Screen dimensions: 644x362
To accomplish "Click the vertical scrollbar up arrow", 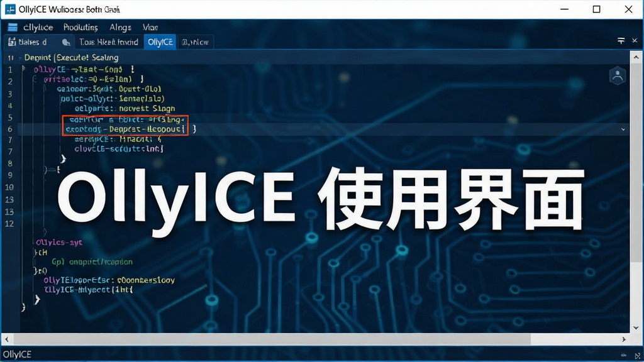I will pyautogui.click(x=636, y=57).
